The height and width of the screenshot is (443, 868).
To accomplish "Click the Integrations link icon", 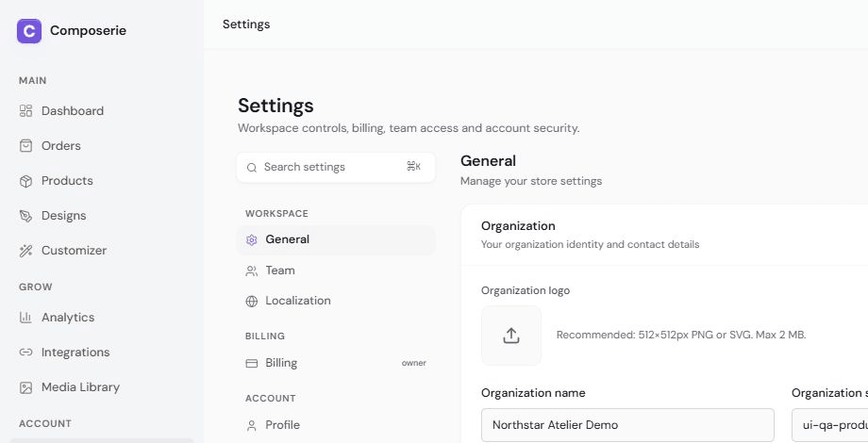I will tap(26, 353).
